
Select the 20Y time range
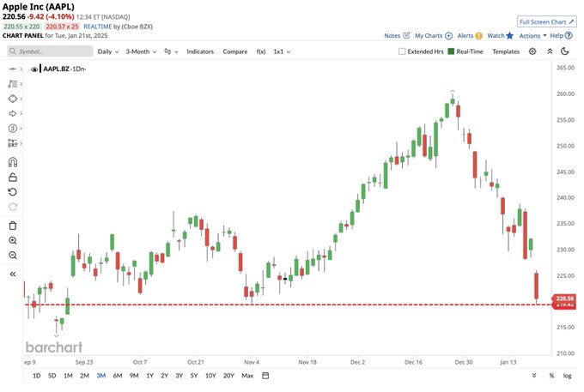coord(228,376)
